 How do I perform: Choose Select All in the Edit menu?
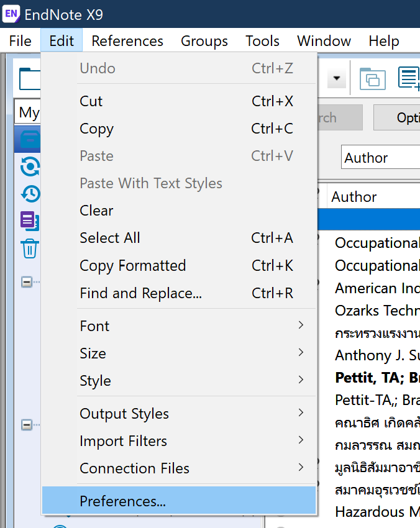coord(179,238)
